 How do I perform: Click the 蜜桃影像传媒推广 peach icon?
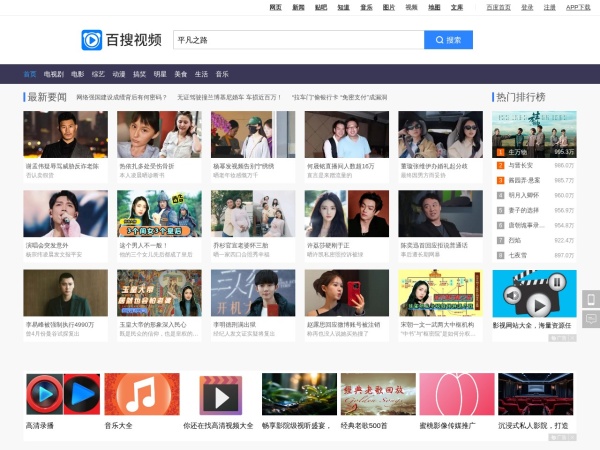(x=456, y=394)
